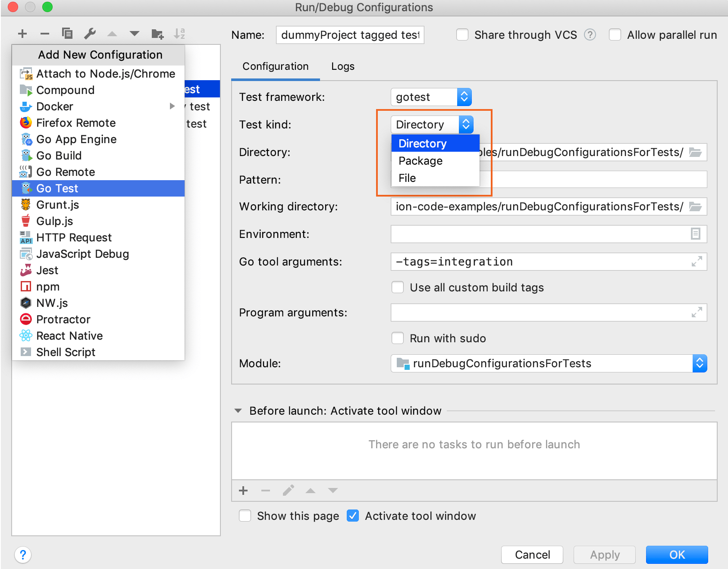This screenshot has width=728, height=569.
Task: Choose Gulp.js configuration type
Action: pos(98,221)
